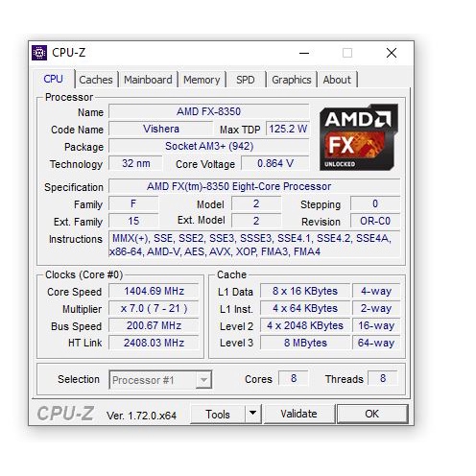Screen dimensions: 476x476
Task: Click the processor Name field AMD FX-8350
Action: tap(208, 111)
